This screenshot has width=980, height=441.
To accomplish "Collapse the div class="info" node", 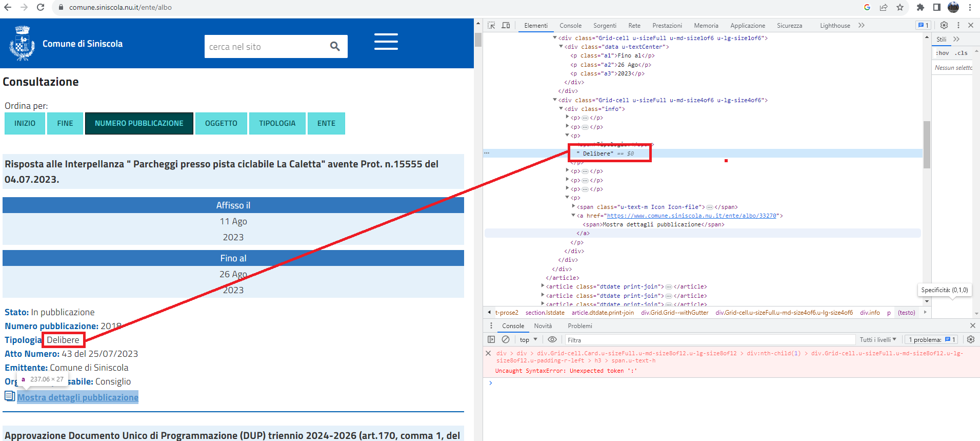I will pos(561,109).
